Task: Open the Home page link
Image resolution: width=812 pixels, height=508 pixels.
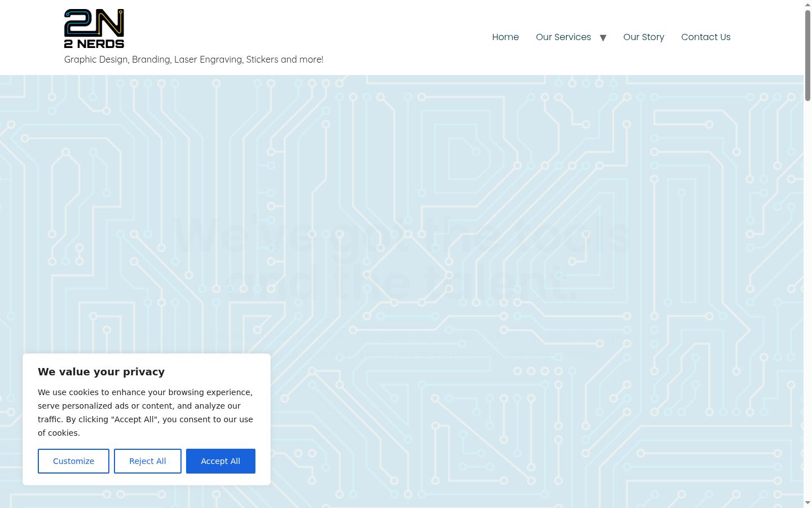Action: [x=505, y=37]
